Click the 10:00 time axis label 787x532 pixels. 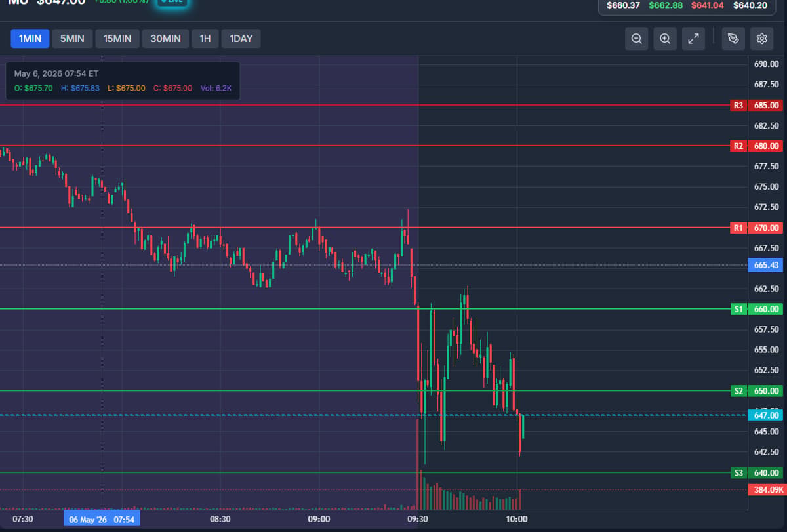517,519
